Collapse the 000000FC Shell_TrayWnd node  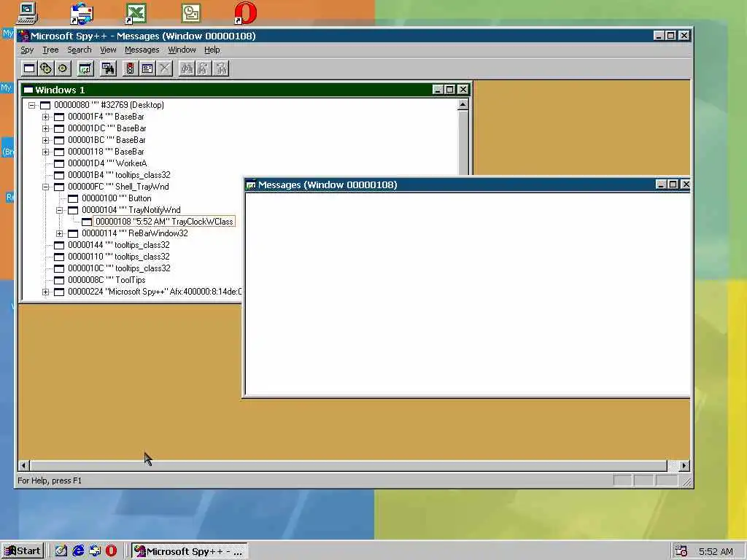pos(46,187)
